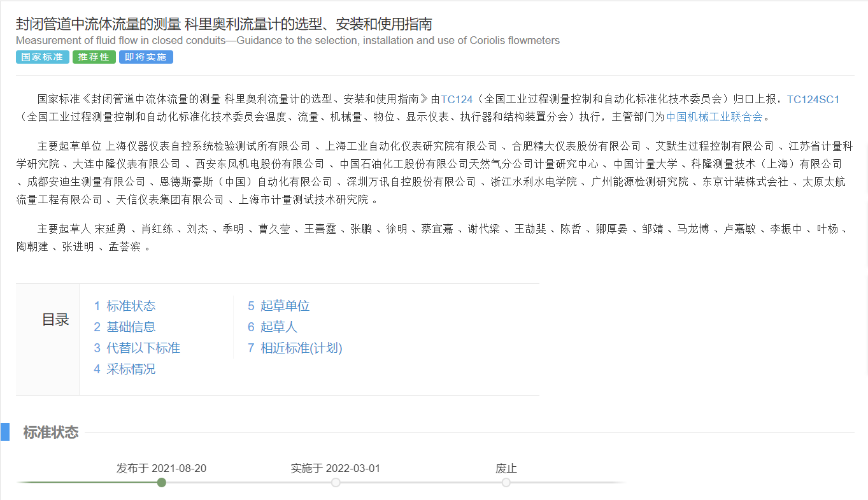Open the TC124SC1 subcommittee link
Screen dimensions: 868x500
pyautogui.click(x=813, y=99)
